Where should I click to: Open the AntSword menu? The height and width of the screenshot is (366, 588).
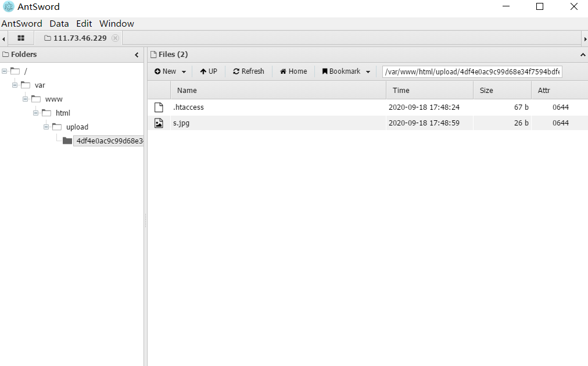(x=21, y=24)
